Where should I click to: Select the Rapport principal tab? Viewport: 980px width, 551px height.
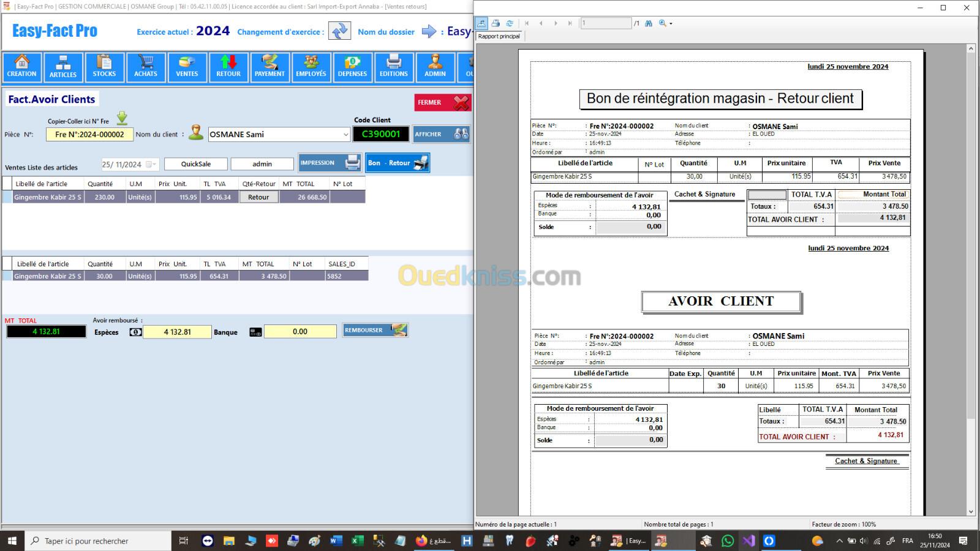[499, 36]
